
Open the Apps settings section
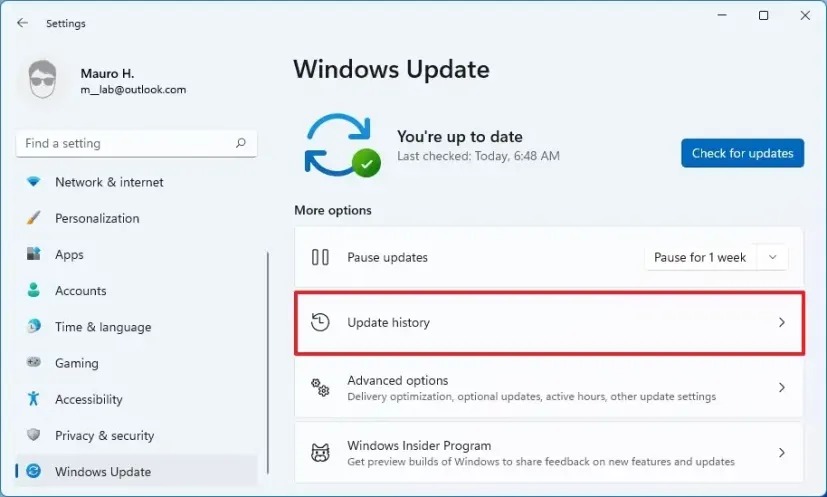[69, 255]
